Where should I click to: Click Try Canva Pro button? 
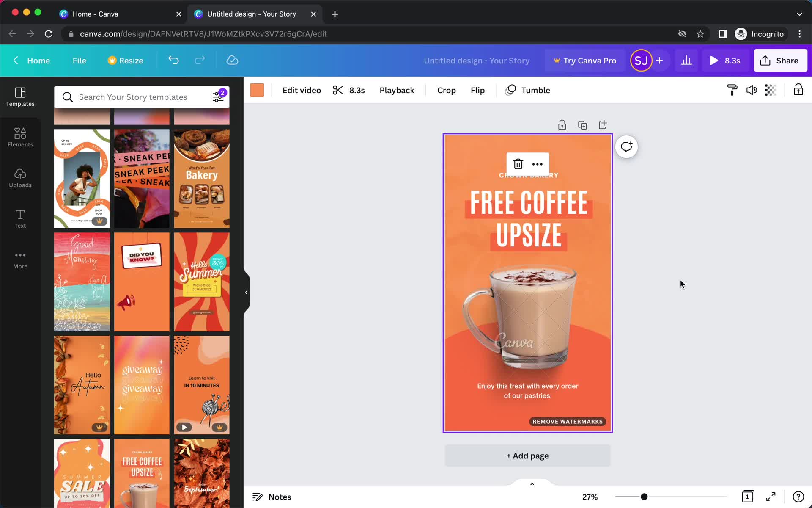coord(584,61)
